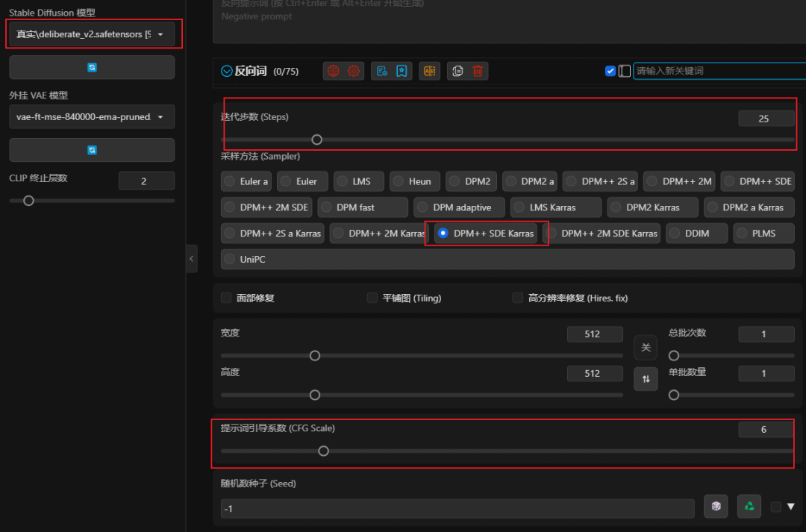This screenshot has width=806, height=532.
Task: Click the 请输入新关键词 keyword input field
Action: point(716,71)
